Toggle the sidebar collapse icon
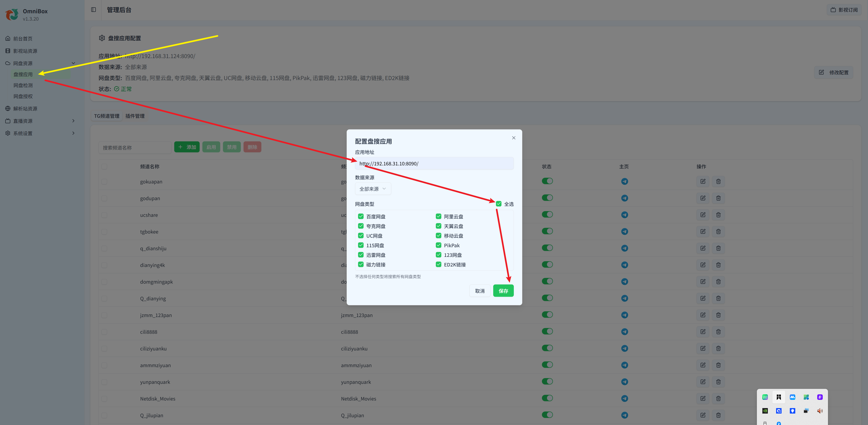 tap(93, 10)
